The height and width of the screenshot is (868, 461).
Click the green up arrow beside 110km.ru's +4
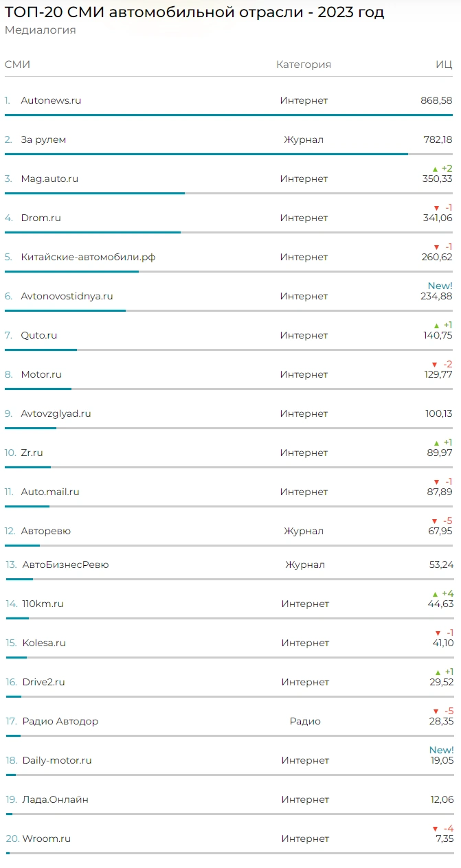[x=435, y=594]
